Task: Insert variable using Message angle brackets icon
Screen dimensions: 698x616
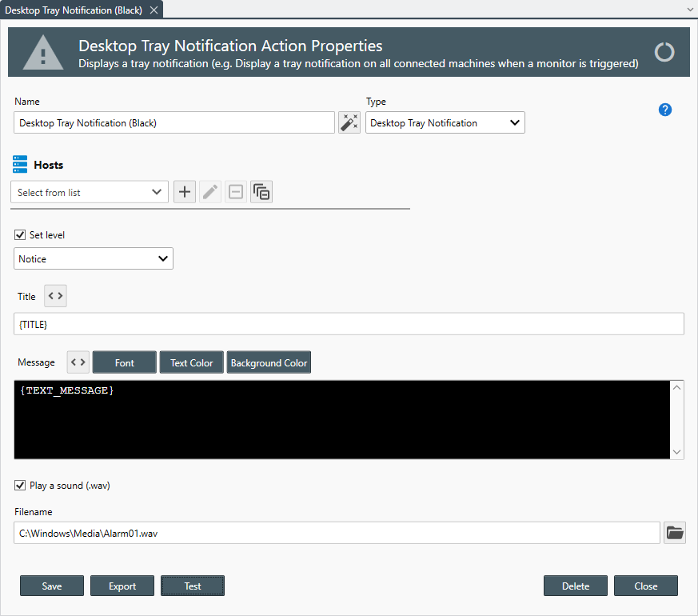Action: coord(78,362)
